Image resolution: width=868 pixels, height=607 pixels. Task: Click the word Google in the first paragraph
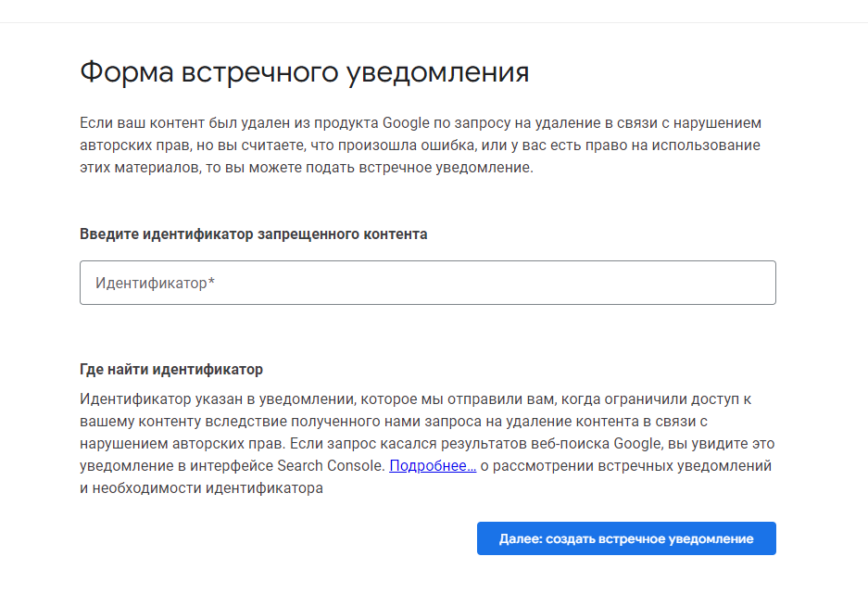pyautogui.click(x=406, y=123)
